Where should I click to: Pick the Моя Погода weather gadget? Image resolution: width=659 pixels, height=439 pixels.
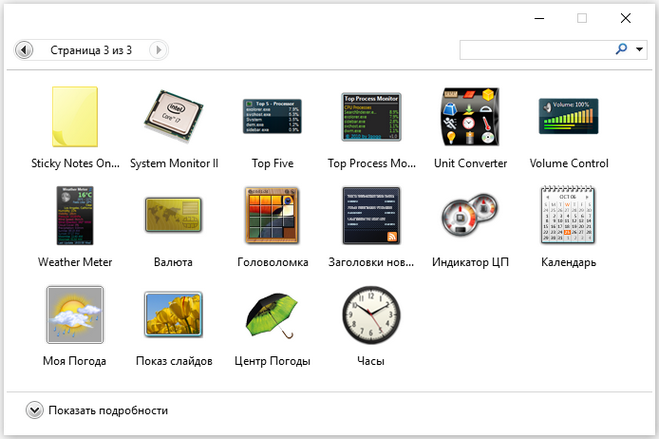pyautogui.click(x=75, y=315)
